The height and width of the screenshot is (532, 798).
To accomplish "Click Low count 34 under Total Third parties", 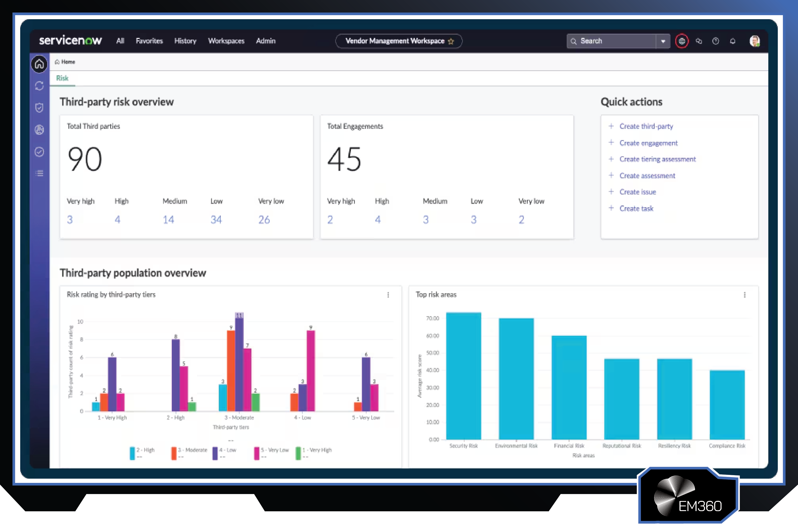I will point(216,220).
